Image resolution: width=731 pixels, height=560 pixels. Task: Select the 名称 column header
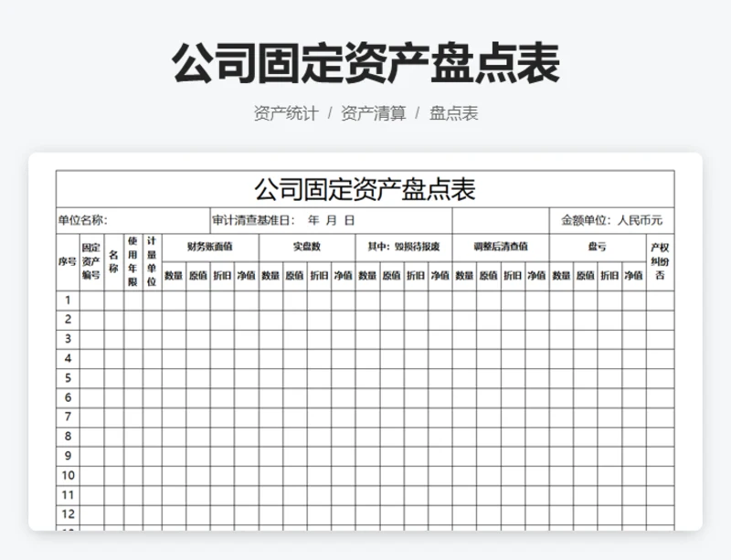click(x=113, y=262)
